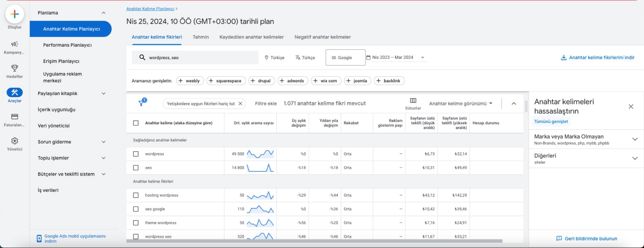Expand Paylaşılan kitaplık menu
Viewport: 644px width, 248px height.
click(x=103, y=93)
